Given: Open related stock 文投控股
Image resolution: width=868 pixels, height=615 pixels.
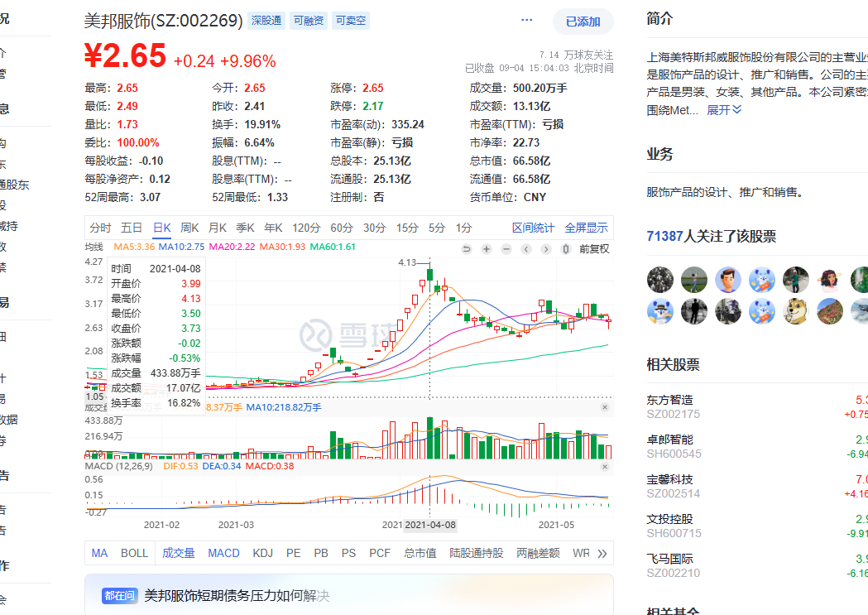Looking at the screenshot, I should pyautogui.click(x=669, y=519).
